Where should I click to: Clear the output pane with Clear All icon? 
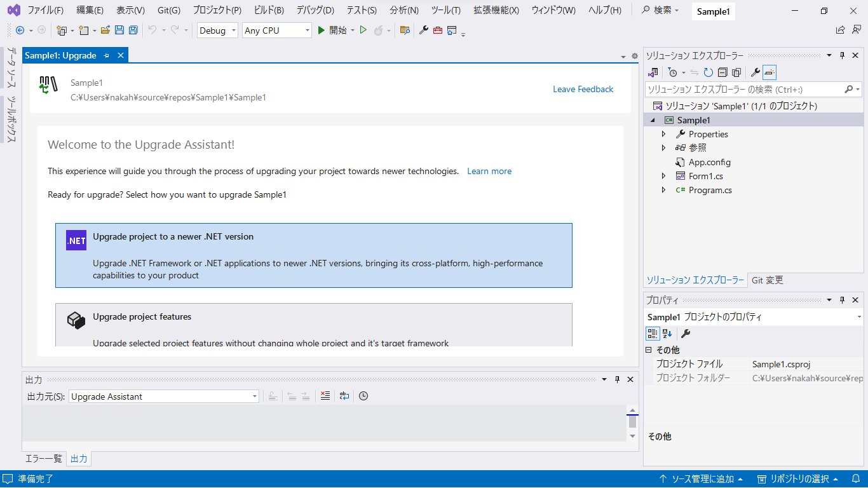[x=325, y=396]
